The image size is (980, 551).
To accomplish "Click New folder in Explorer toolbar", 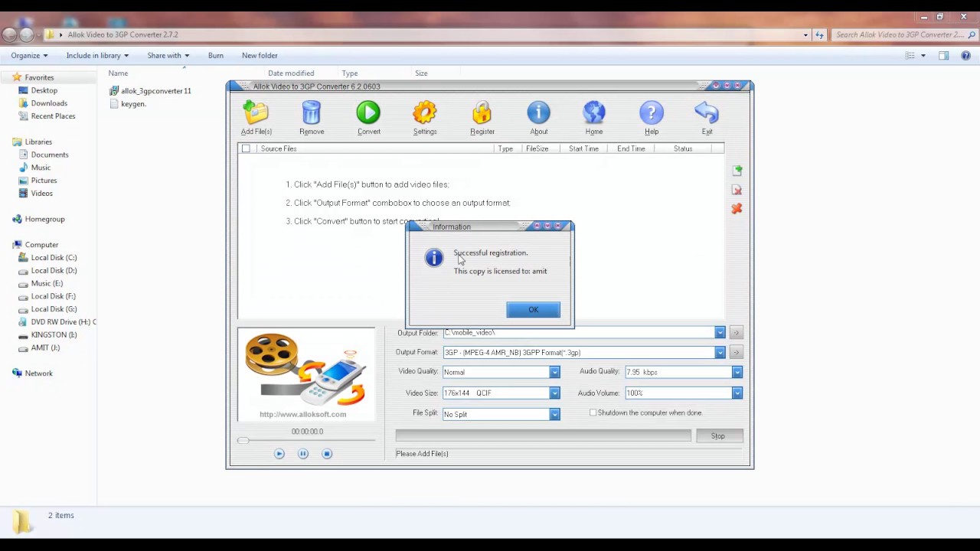I will [260, 55].
